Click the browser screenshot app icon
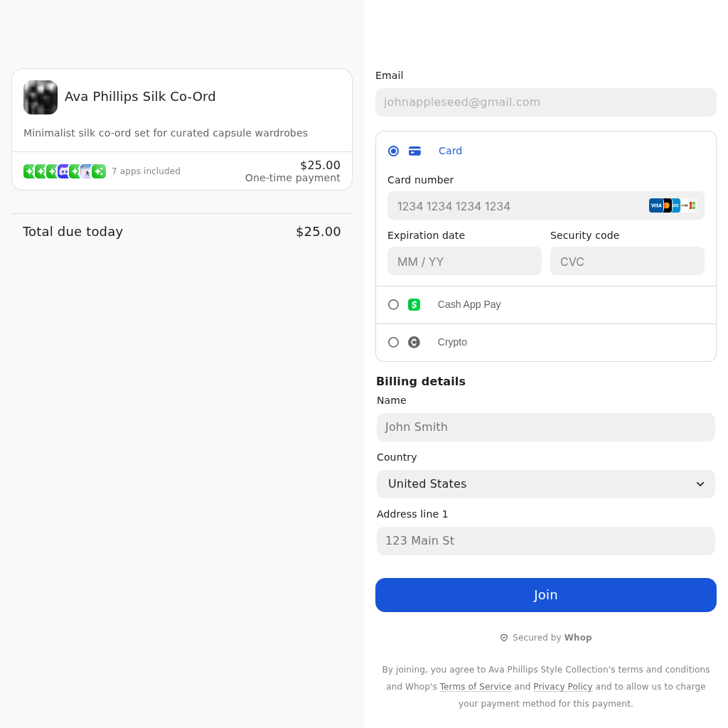Image resolution: width=728 pixels, height=728 pixels. pyautogui.click(x=86, y=171)
